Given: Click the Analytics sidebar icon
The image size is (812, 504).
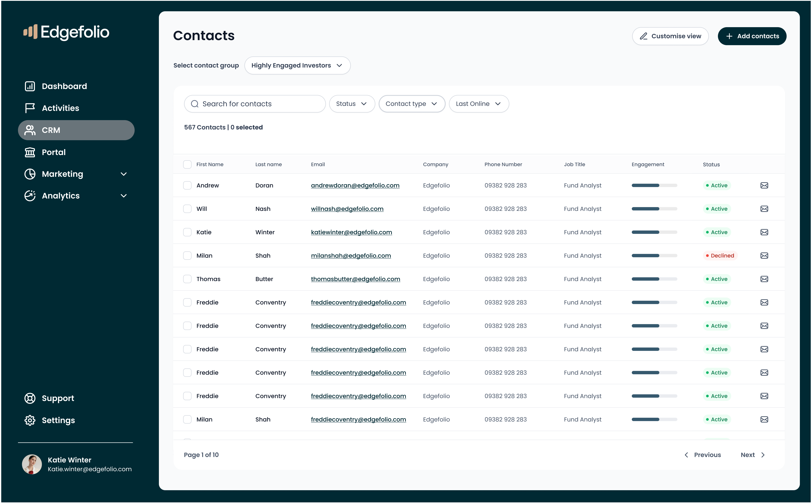Looking at the screenshot, I should (30, 196).
